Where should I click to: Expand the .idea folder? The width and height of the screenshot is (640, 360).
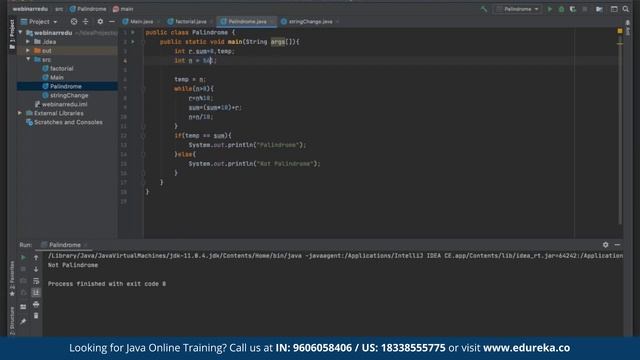[x=28, y=42]
